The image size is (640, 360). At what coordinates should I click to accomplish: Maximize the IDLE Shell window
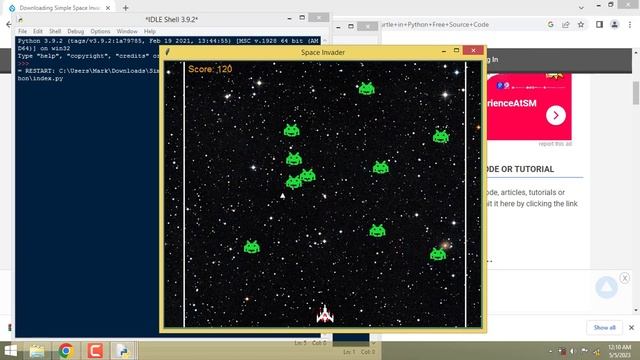pyautogui.click(x=302, y=18)
